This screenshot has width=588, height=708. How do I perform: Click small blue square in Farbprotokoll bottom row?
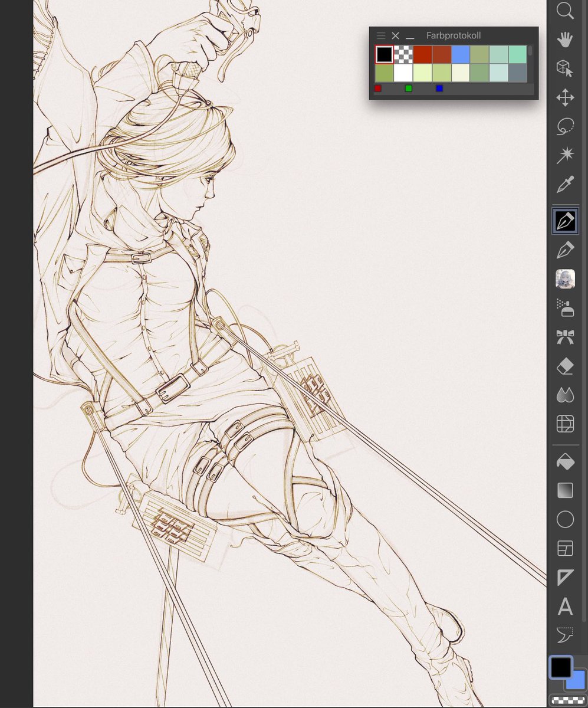pos(439,88)
